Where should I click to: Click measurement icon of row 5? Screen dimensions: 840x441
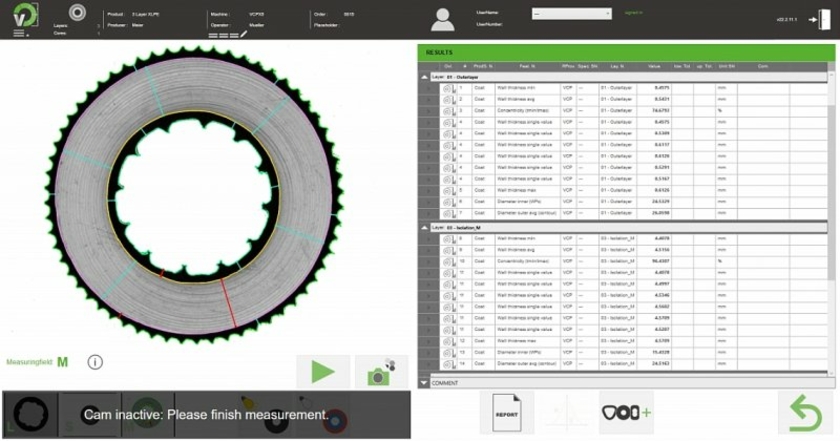(x=449, y=191)
